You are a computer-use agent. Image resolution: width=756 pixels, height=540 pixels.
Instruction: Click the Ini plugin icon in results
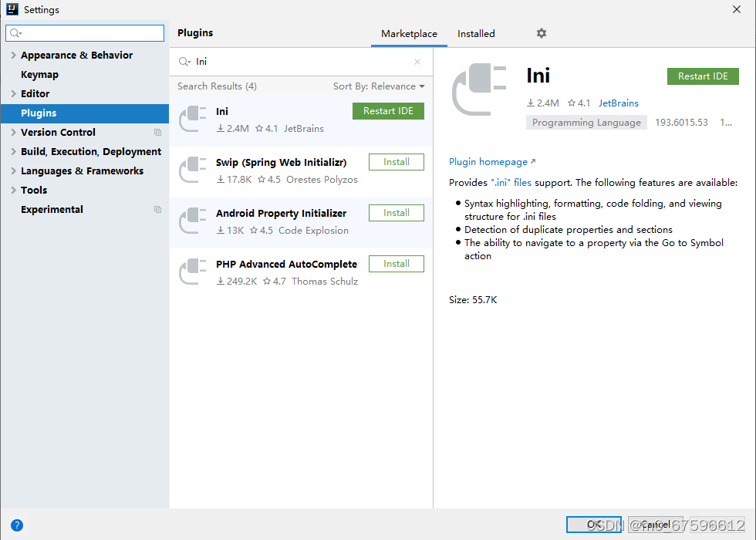[192, 119]
